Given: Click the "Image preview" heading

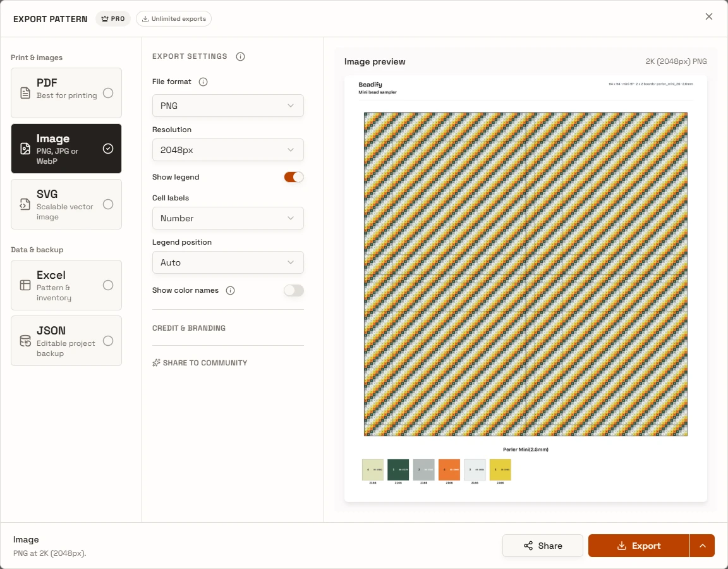Looking at the screenshot, I should (375, 62).
